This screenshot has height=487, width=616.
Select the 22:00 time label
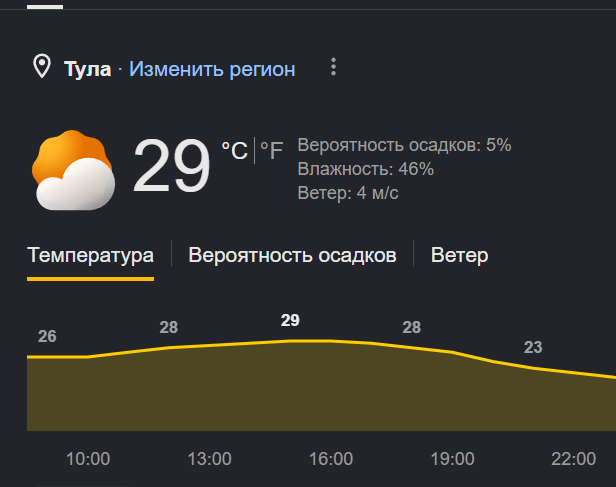point(574,459)
